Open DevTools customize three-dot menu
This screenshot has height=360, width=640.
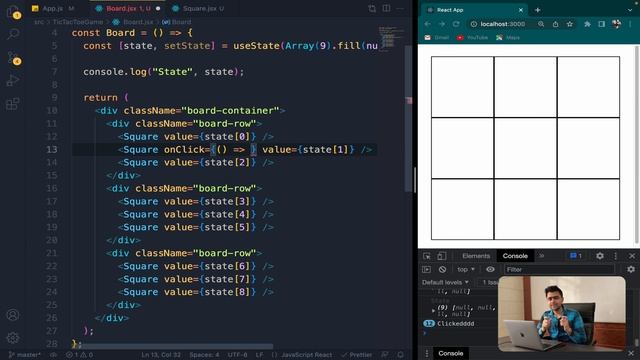(616, 256)
